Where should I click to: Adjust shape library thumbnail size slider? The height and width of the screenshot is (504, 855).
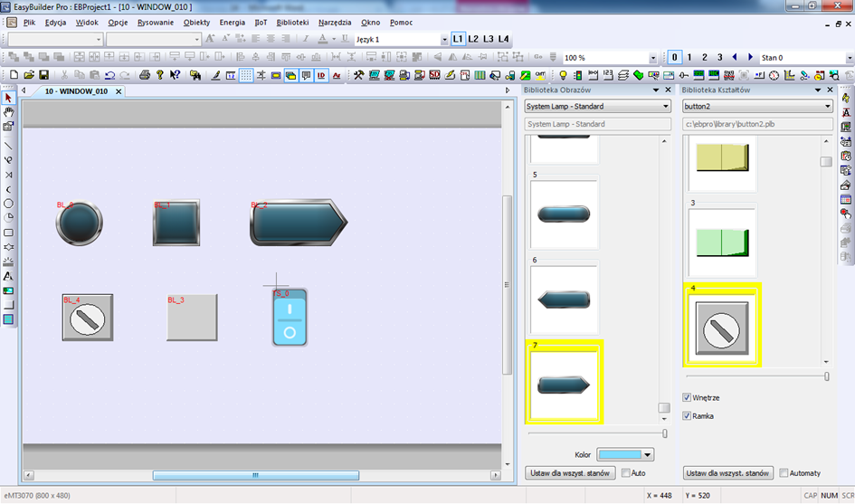[x=827, y=376]
